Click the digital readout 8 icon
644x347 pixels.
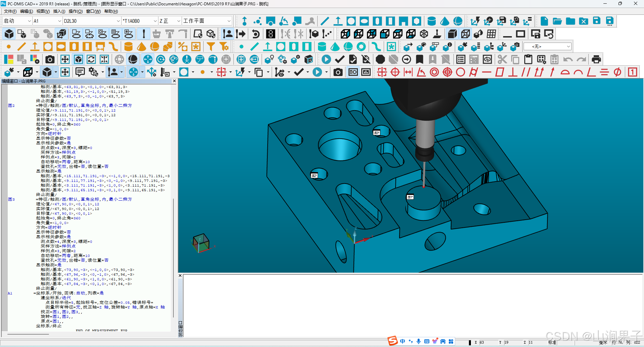[271, 34]
